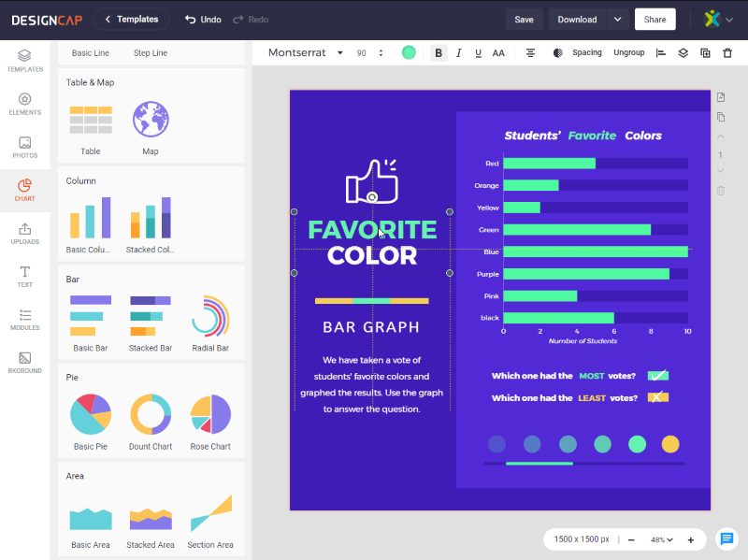Insert a Basic Pie chart

pyautogui.click(x=90, y=422)
